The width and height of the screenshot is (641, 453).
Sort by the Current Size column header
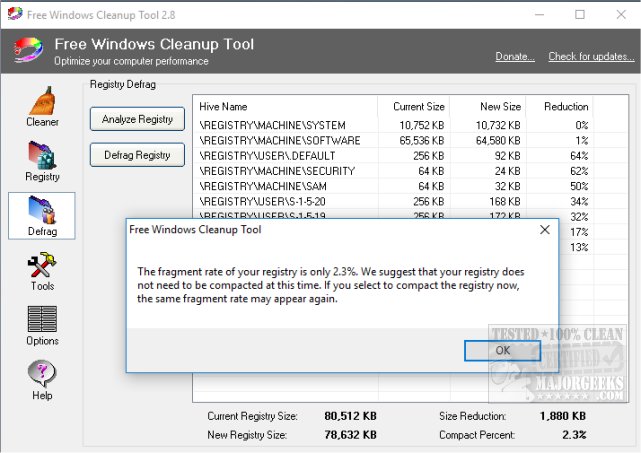point(414,106)
